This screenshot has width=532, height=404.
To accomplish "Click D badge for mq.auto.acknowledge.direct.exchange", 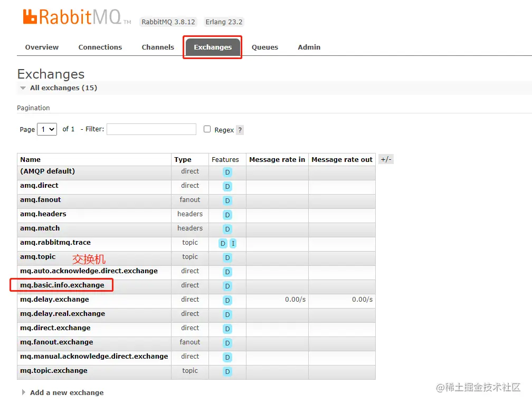I will (227, 272).
